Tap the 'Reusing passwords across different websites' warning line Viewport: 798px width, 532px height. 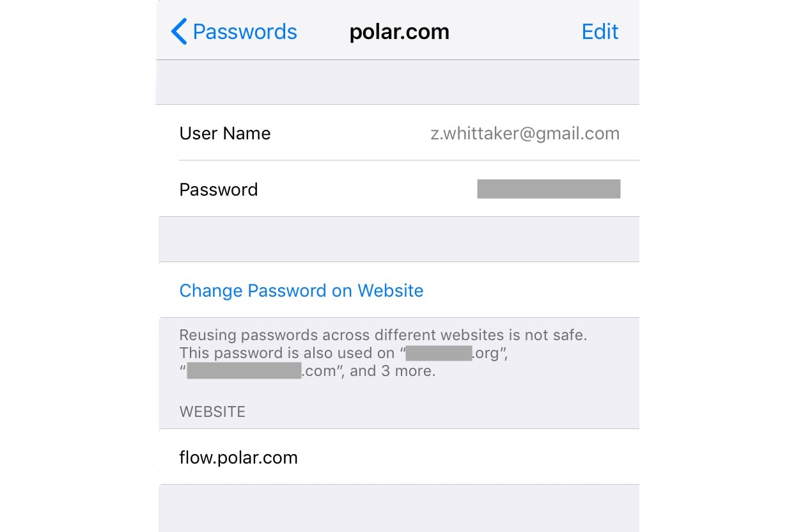(x=383, y=334)
